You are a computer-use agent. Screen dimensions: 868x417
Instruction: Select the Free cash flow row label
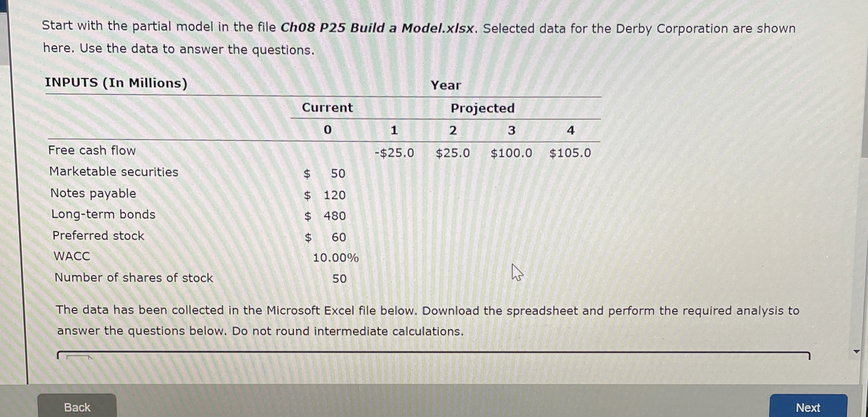92,151
